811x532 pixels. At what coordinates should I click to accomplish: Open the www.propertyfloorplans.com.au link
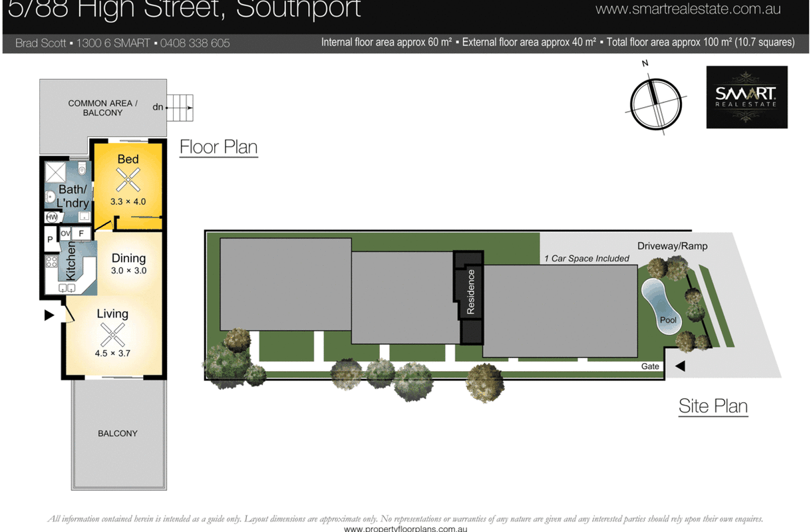405,528
